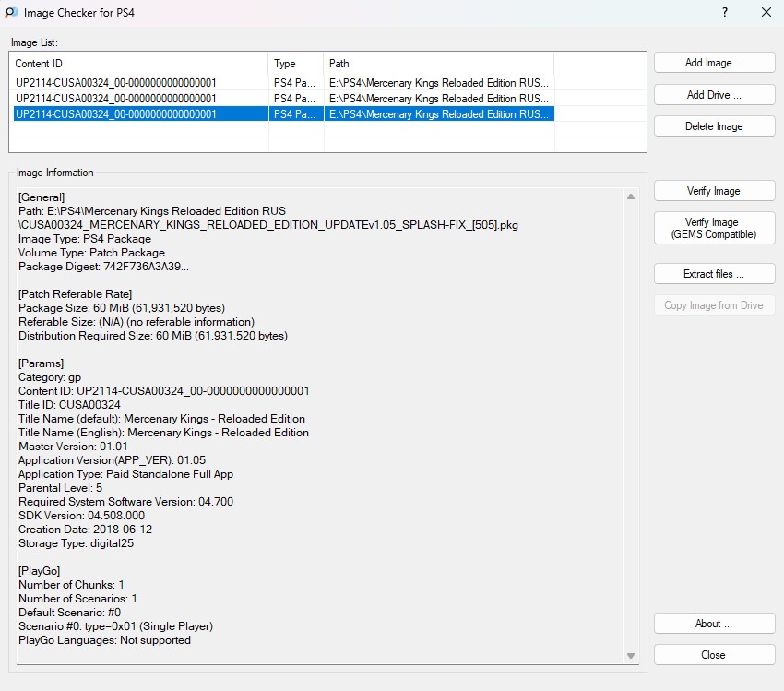Open the Extract files dialog
This screenshot has height=691, width=784.
(x=714, y=274)
